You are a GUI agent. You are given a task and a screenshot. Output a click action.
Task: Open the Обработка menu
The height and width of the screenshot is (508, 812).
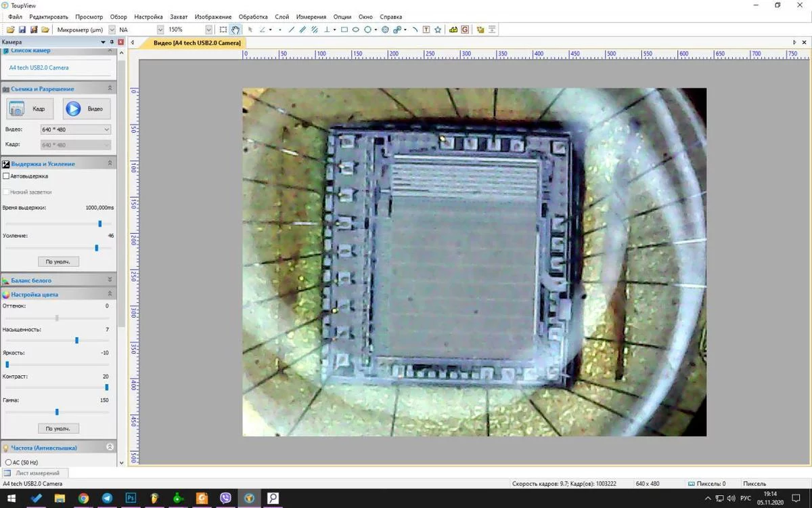click(x=253, y=17)
